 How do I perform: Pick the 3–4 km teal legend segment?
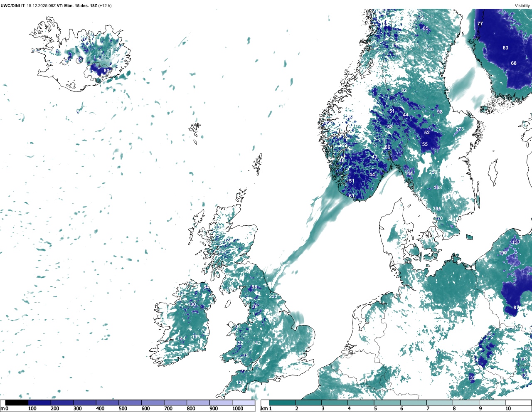pos(335,402)
